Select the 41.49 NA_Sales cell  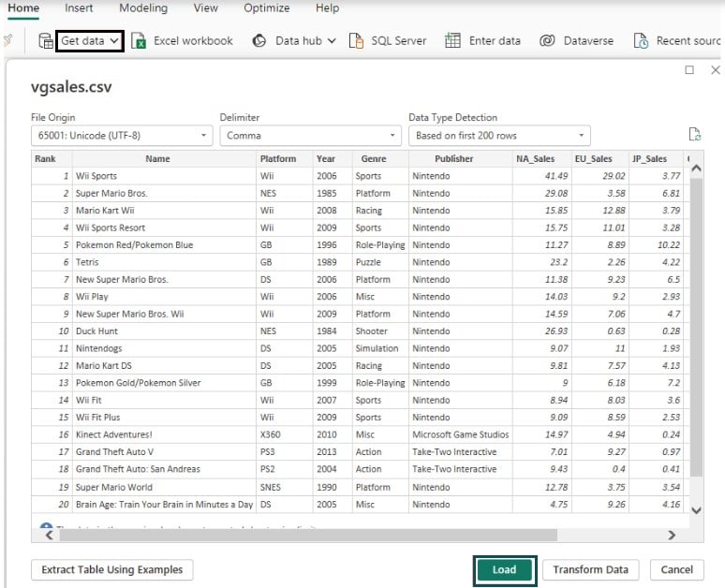(542, 176)
